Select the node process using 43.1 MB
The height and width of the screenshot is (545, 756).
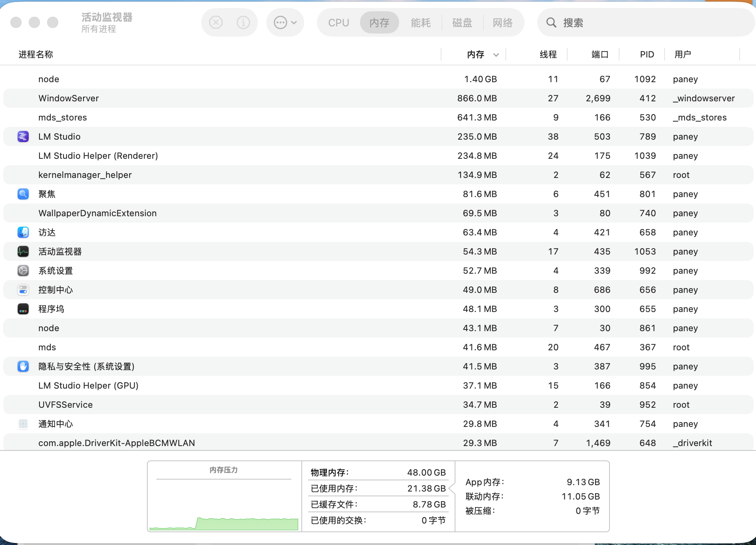[x=378, y=328]
